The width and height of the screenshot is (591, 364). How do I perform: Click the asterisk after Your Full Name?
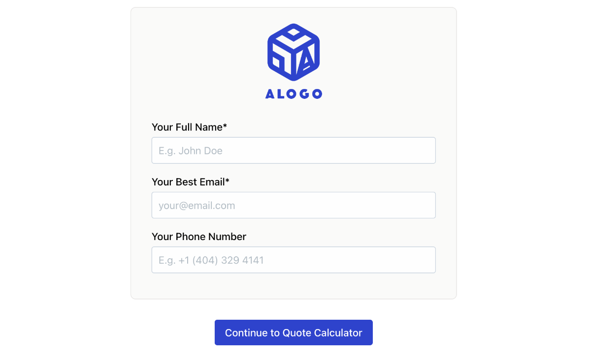coord(225,126)
